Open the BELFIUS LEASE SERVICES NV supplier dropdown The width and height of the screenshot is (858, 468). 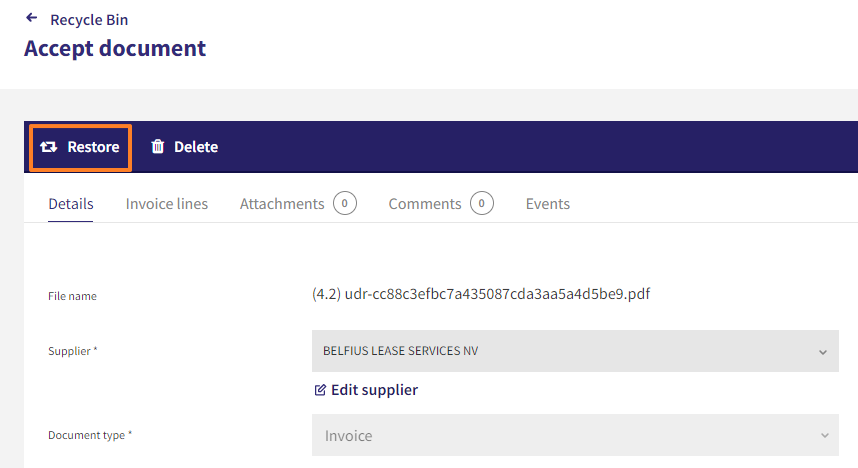[x=575, y=351]
